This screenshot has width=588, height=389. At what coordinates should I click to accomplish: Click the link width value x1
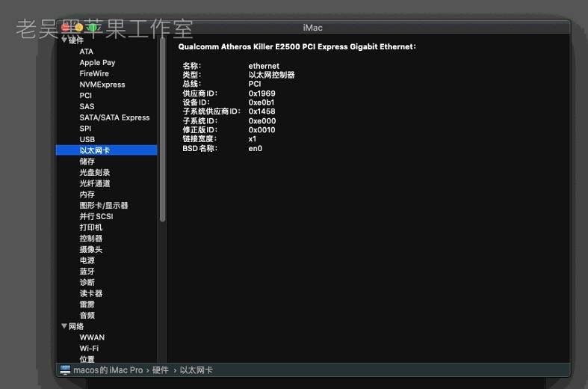253,139
